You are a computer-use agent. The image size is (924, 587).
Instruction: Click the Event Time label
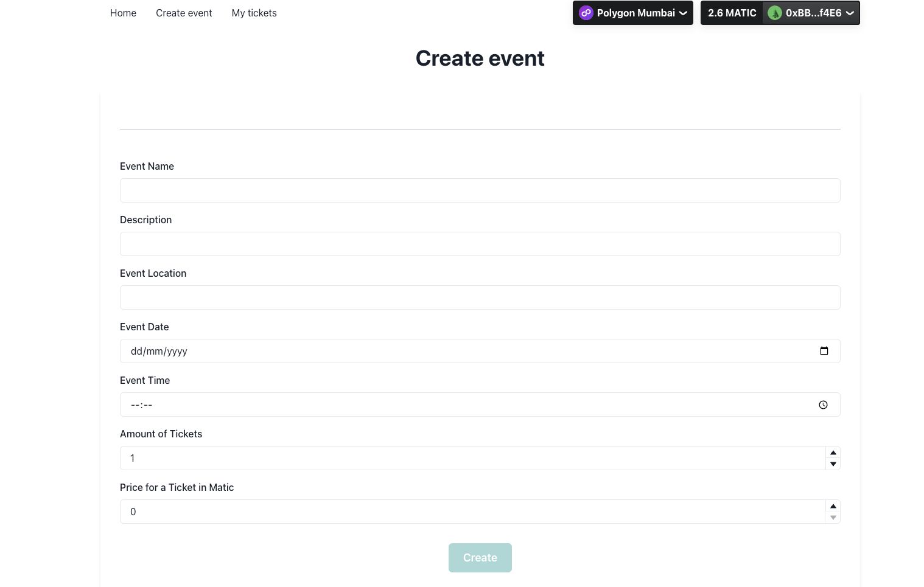coord(145,380)
